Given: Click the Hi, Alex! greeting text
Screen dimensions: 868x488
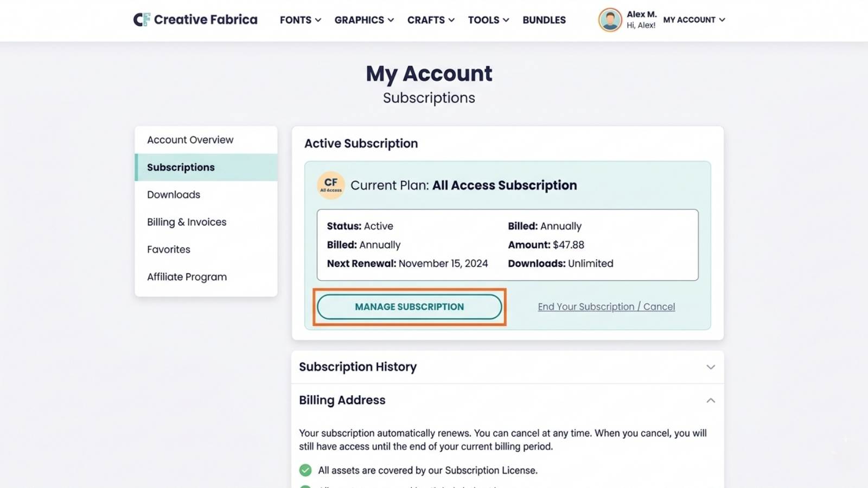Looking at the screenshot, I should click(641, 25).
